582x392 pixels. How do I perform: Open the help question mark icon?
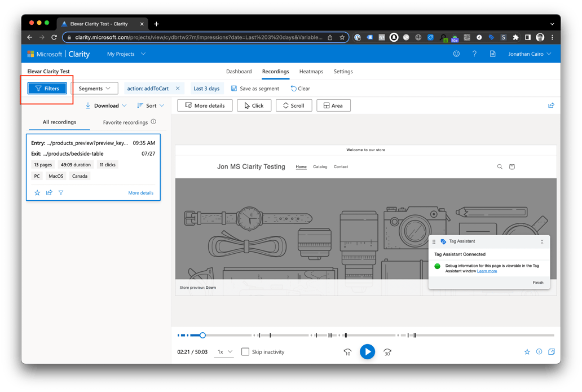(x=474, y=54)
